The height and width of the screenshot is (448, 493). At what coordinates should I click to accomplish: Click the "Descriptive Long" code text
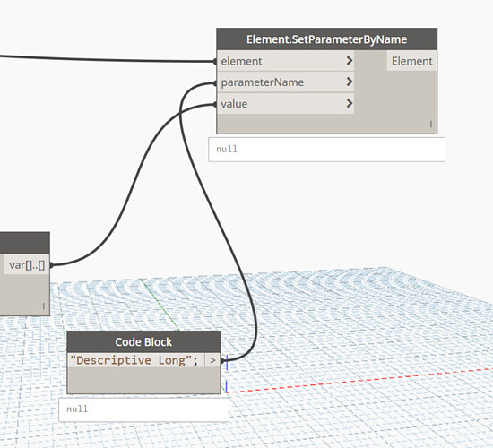[x=134, y=360]
